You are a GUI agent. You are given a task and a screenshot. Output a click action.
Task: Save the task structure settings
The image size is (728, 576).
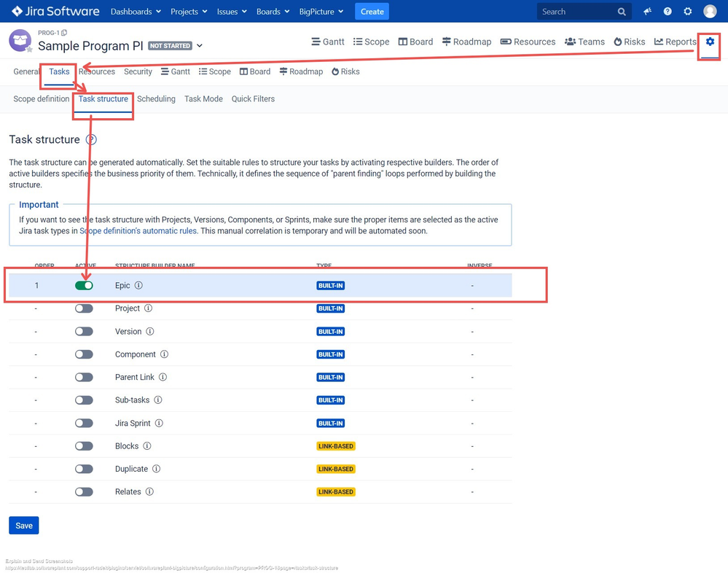click(23, 526)
